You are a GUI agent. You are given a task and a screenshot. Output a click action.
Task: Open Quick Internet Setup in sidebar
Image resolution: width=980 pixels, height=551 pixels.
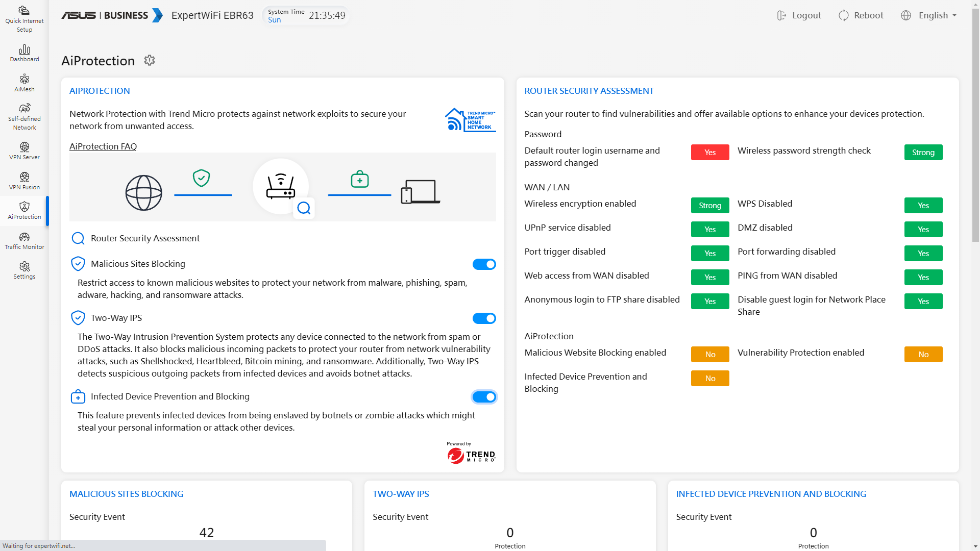coord(24,19)
